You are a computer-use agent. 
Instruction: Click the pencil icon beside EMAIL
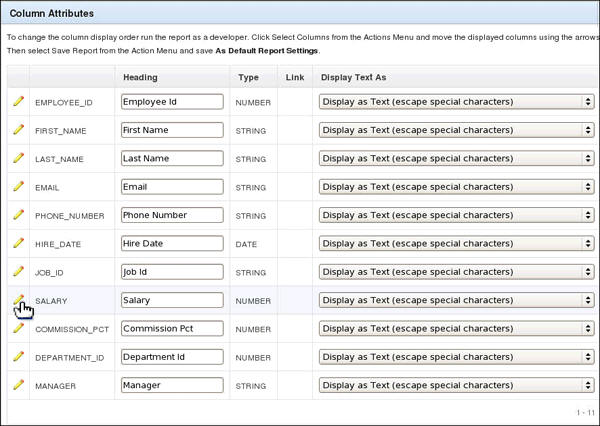point(17,186)
